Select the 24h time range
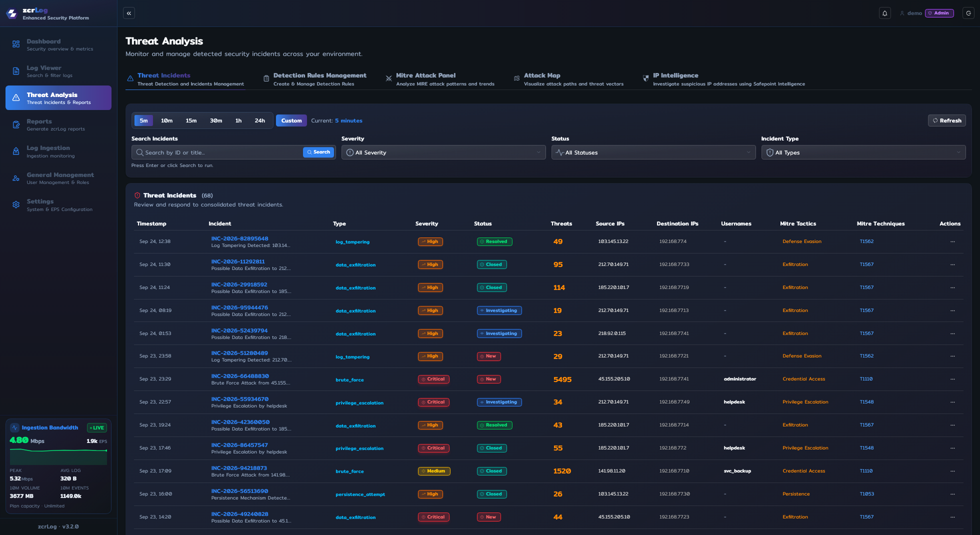Screen dimensions: 980x535 pos(260,120)
